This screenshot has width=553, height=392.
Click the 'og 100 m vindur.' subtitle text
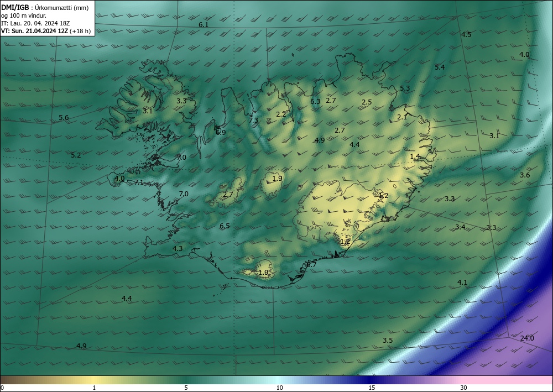24,15
